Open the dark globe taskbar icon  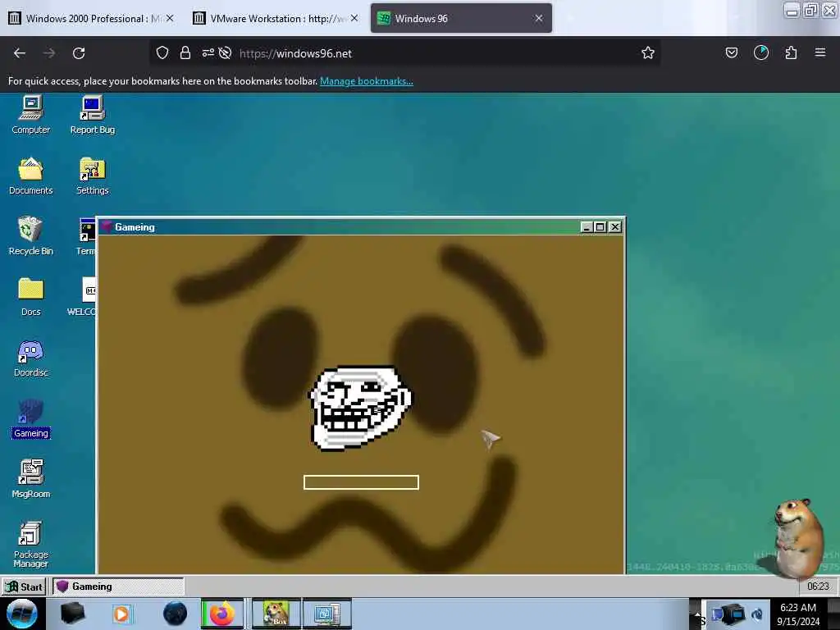click(176, 614)
